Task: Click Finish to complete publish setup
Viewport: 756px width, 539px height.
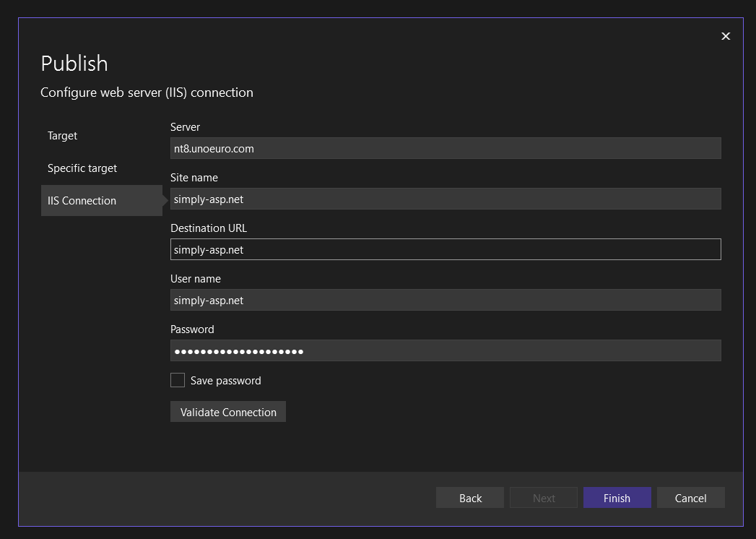Action: 617,498
